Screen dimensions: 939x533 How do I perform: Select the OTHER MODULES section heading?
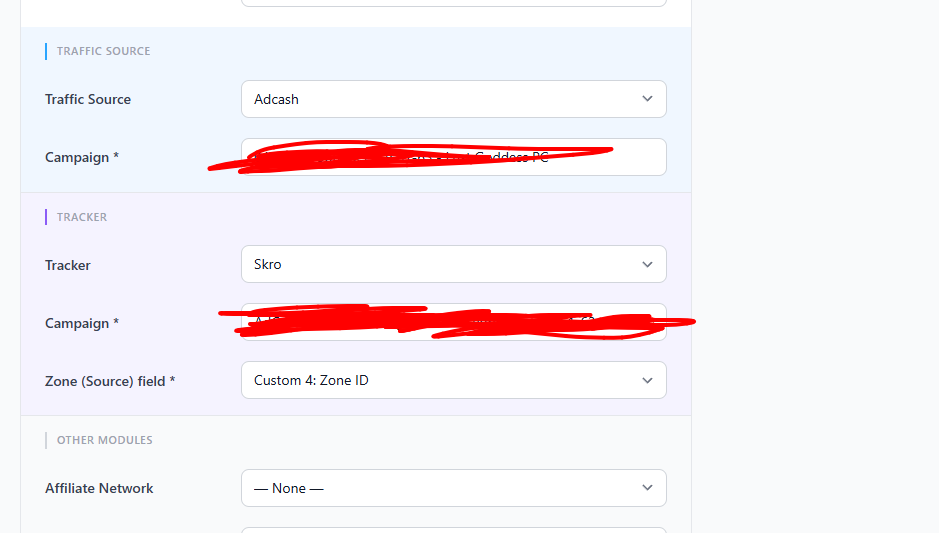coord(105,440)
